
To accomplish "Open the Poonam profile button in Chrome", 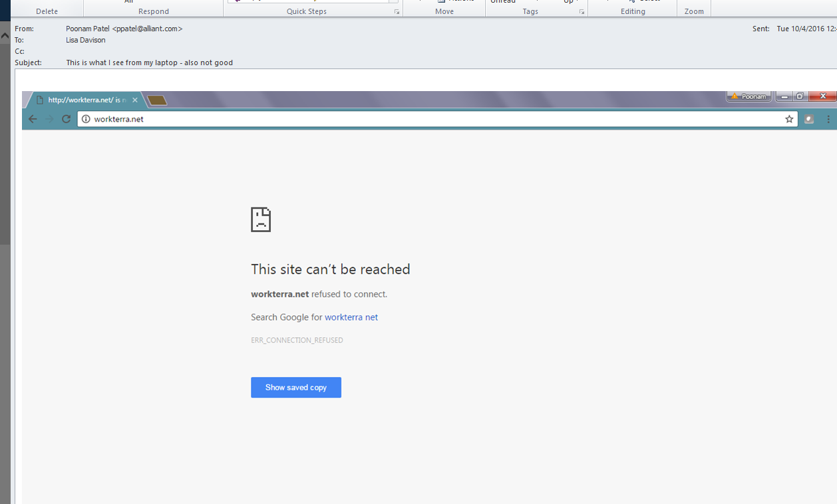I will [x=749, y=96].
